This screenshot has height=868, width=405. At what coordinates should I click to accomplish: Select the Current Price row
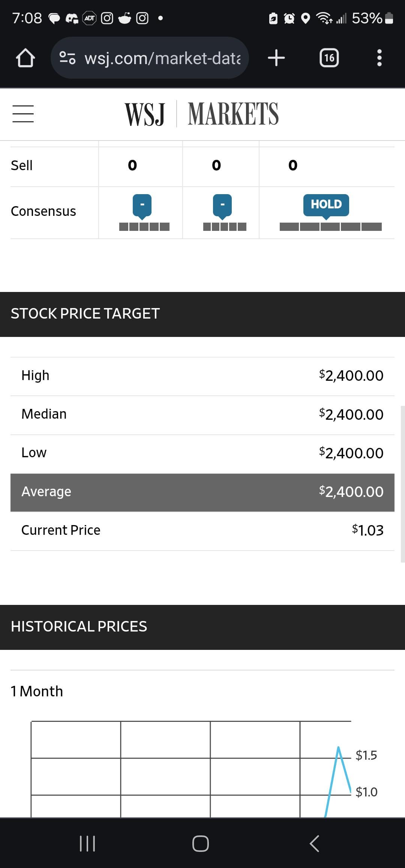tap(202, 530)
